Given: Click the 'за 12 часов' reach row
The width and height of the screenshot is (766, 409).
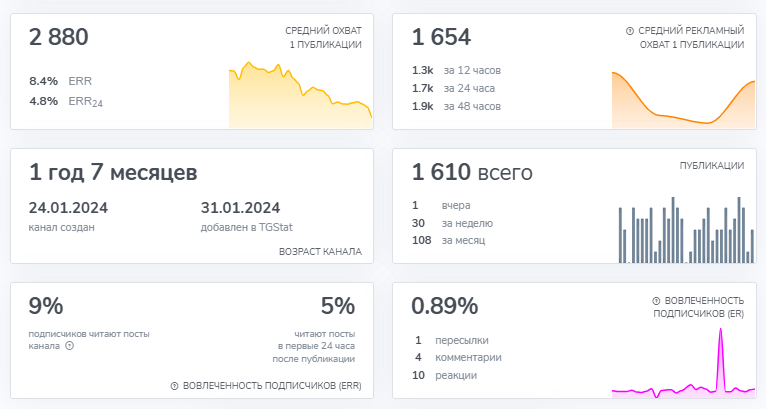Looking at the screenshot, I should (x=456, y=70).
